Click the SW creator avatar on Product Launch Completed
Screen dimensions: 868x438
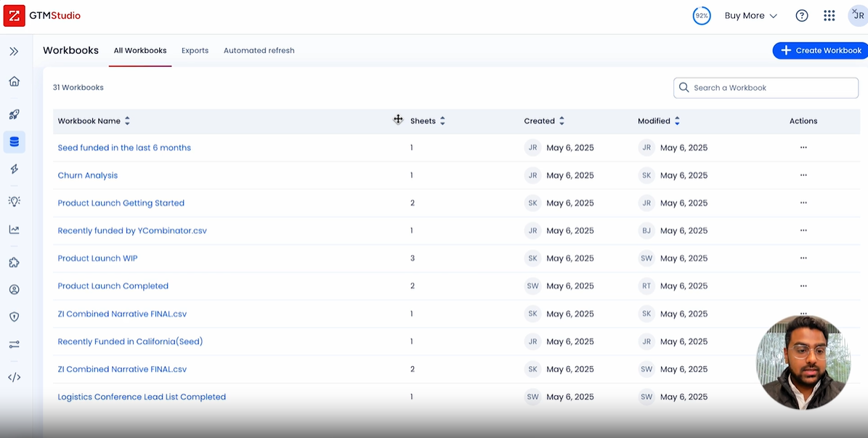point(532,285)
